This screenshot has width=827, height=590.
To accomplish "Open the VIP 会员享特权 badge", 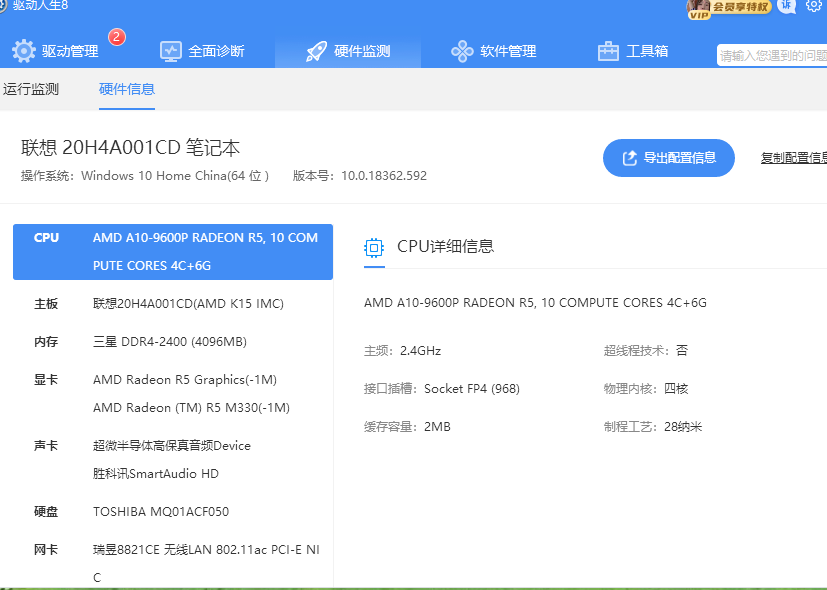I will (729, 8).
